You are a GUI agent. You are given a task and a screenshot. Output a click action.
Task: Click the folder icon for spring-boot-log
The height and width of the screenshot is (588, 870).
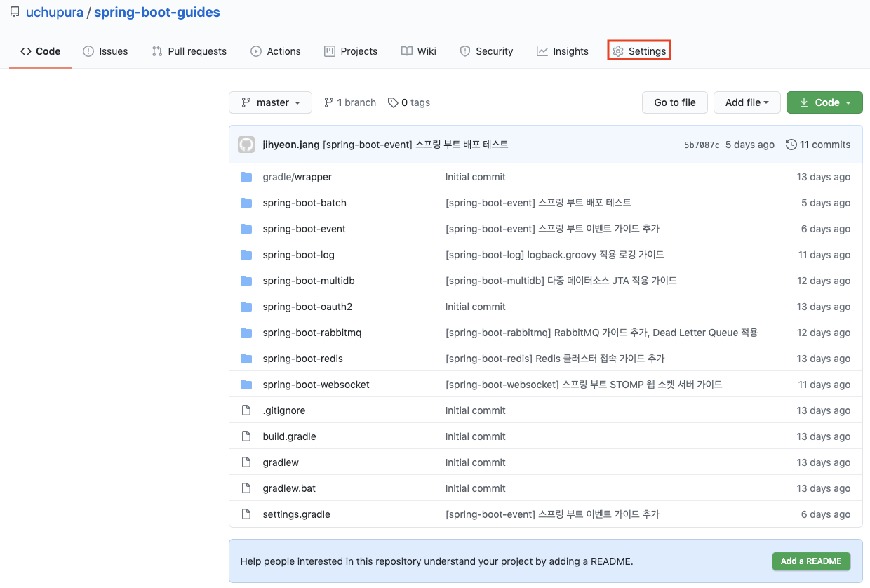(x=246, y=255)
